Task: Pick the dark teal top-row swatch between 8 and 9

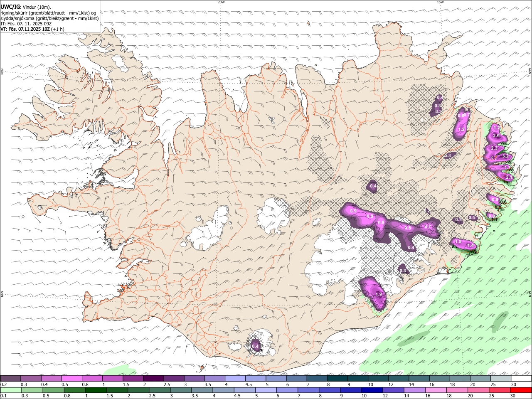Action: pos(337,378)
